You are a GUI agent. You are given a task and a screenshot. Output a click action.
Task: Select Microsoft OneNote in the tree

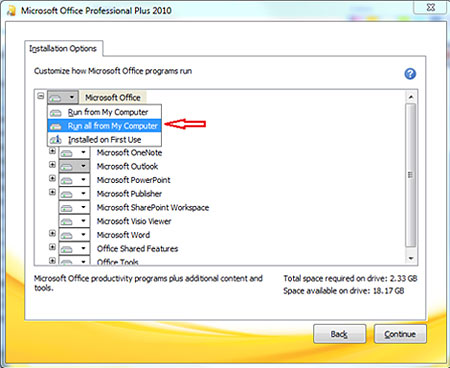tap(129, 153)
